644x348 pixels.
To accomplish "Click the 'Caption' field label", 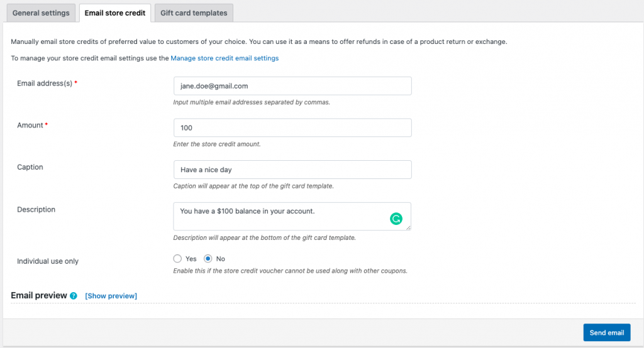I will [30, 167].
